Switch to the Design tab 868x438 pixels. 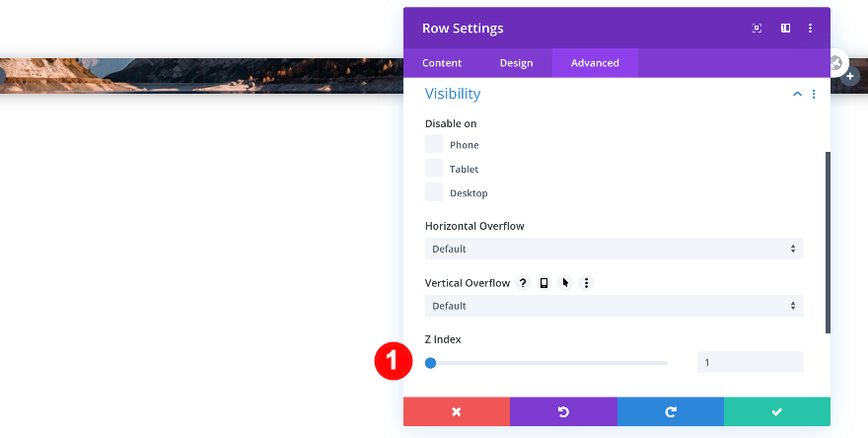pos(516,63)
